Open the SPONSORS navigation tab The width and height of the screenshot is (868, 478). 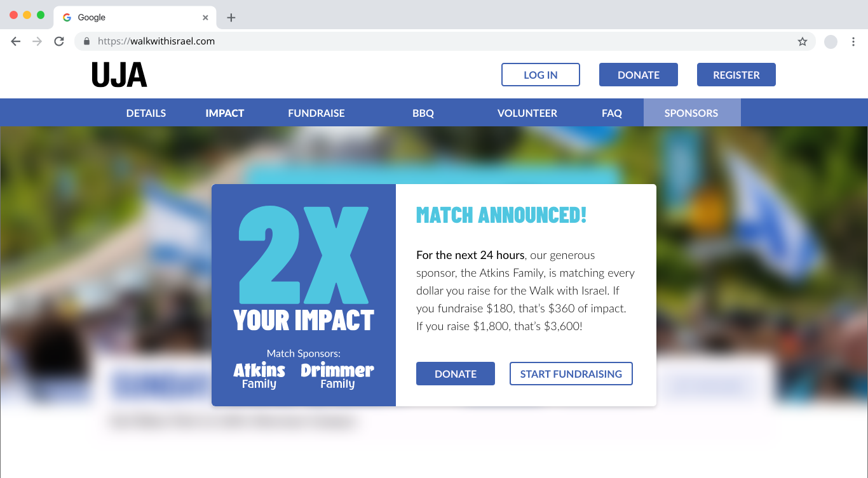pyautogui.click(x=692, y=113)
